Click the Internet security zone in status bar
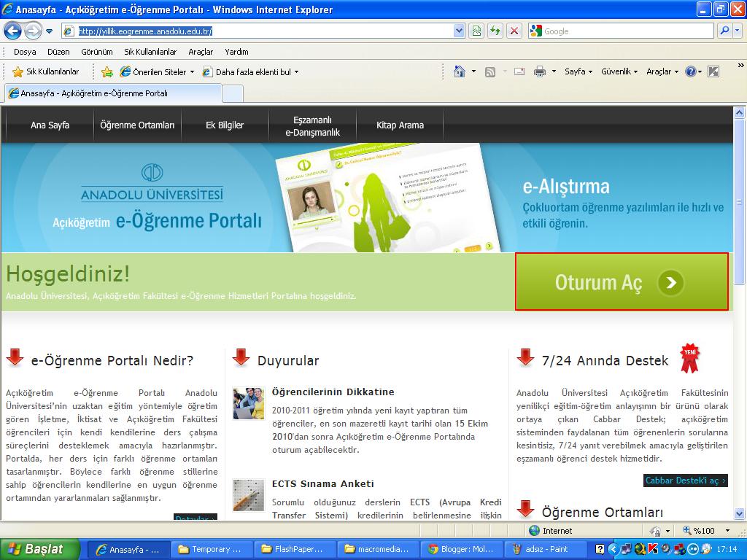The image size is (747, 560). point(550,531)
